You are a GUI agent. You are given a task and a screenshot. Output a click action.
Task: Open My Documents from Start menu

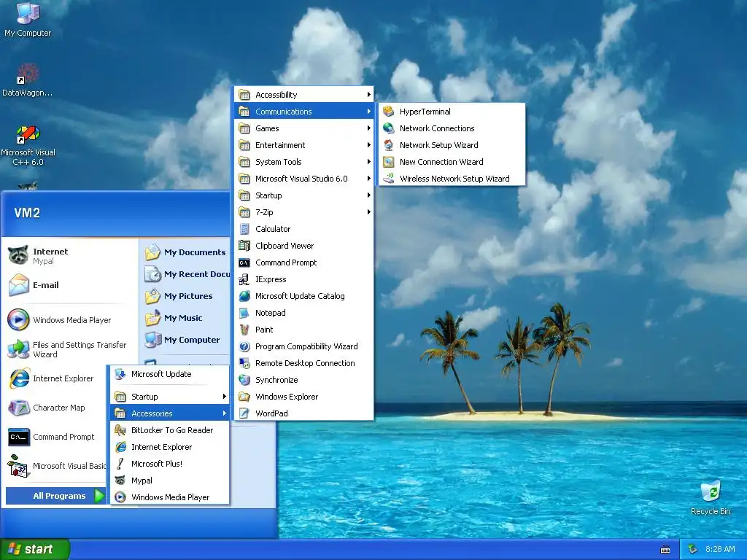186,252
